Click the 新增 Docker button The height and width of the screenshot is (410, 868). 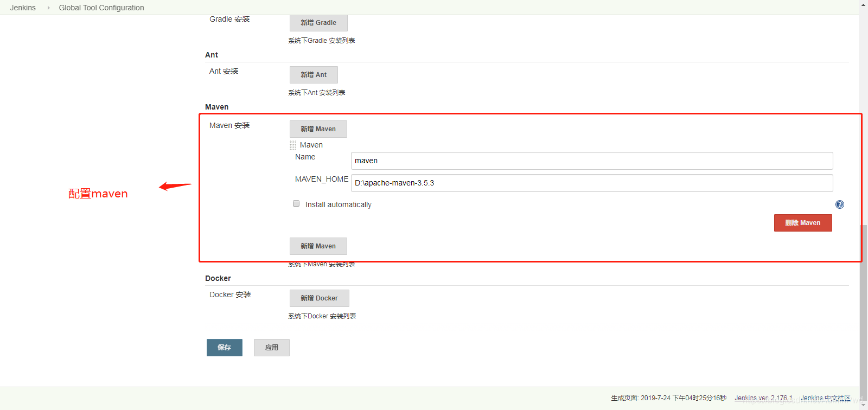point(320,298)
